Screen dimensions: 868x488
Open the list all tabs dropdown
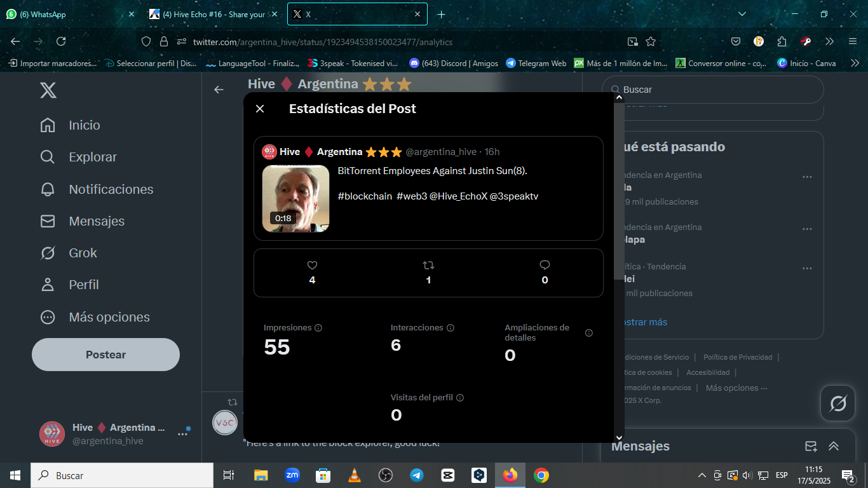[x=742, y=14]
